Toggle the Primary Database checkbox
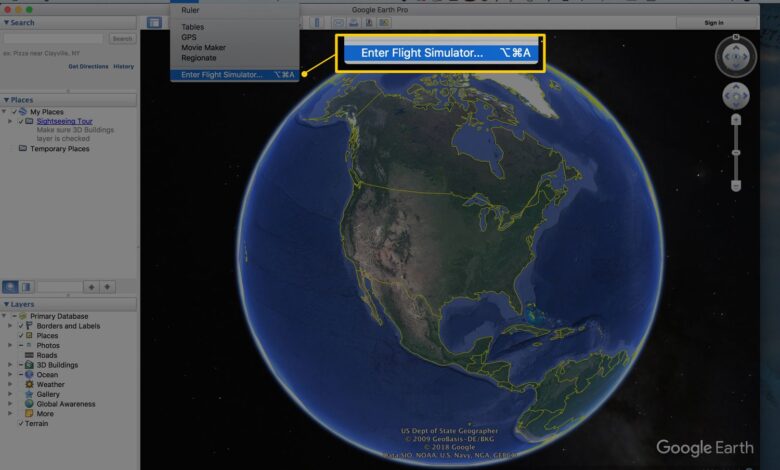The width and height of the screenshot is (780, 470). click(x=14, y=316)
